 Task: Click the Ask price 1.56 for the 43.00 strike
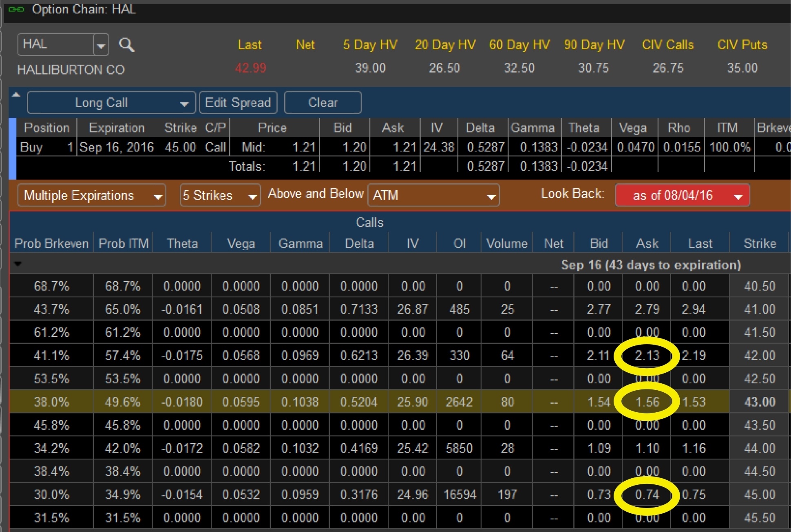coord(647,402)
